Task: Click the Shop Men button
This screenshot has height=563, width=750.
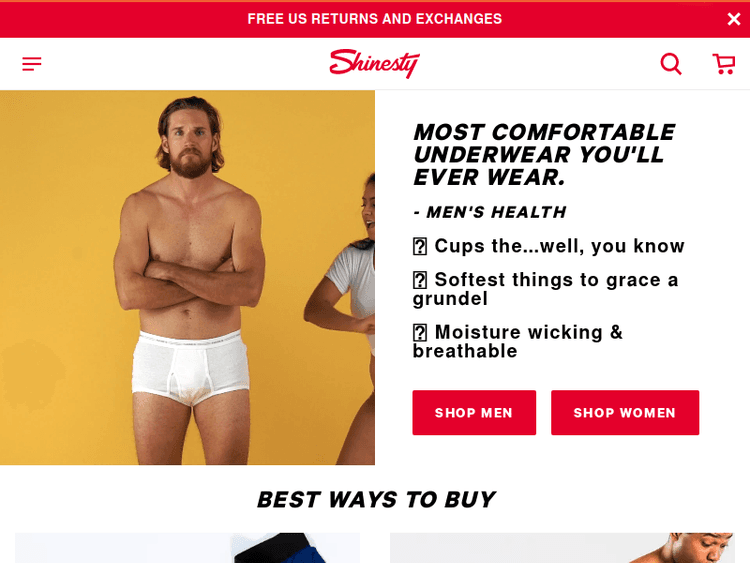Action: pyautogui.click(x=474, y=412)
